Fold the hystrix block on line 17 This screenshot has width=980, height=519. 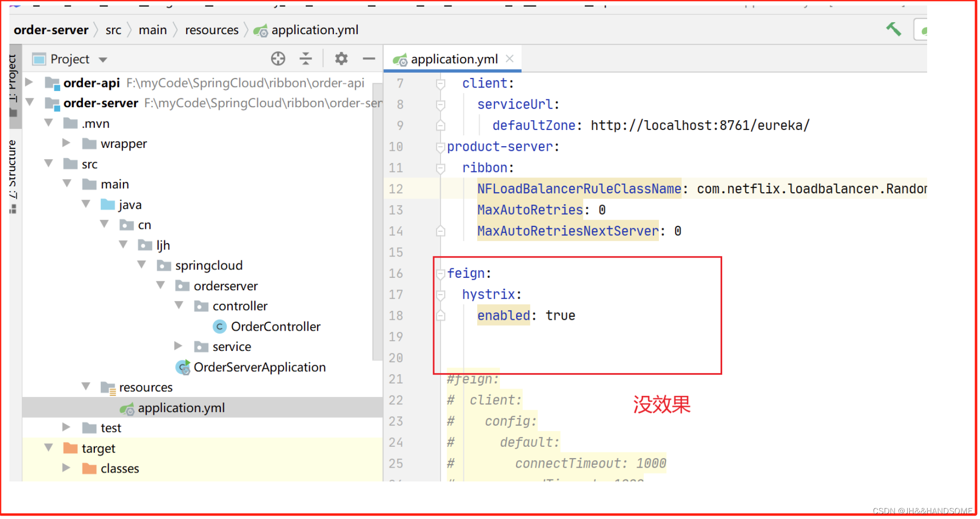pos(441,295)
